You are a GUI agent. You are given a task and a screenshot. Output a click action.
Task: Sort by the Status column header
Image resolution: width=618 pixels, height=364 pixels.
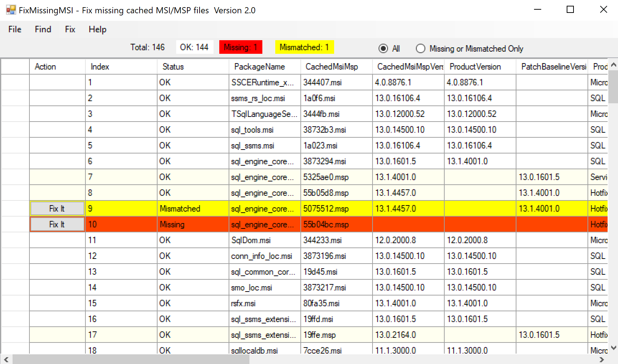[x=173, y=66]
